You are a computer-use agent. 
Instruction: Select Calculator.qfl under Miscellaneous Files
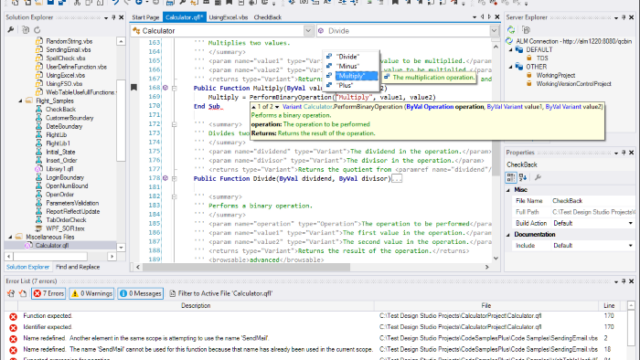(52, 245)
